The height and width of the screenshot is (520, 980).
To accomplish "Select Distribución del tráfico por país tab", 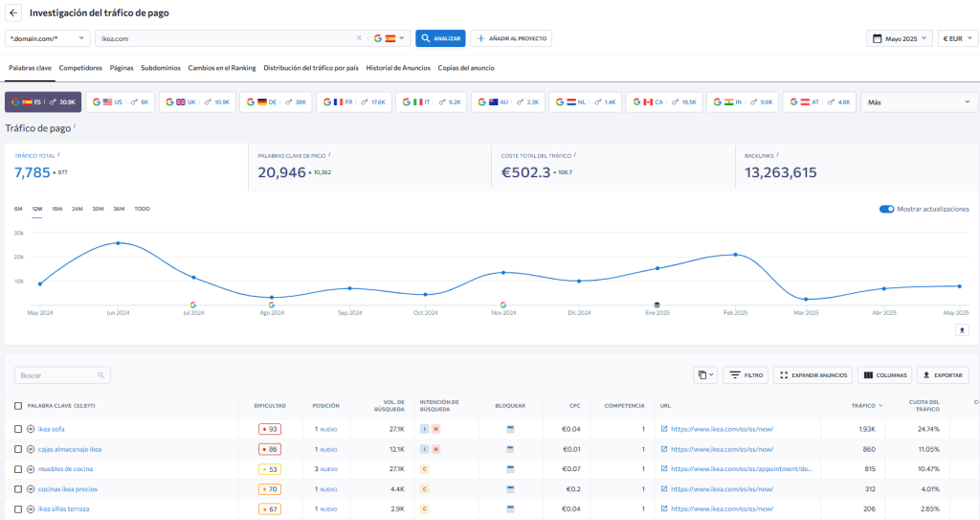I will [x=311, y=68].
